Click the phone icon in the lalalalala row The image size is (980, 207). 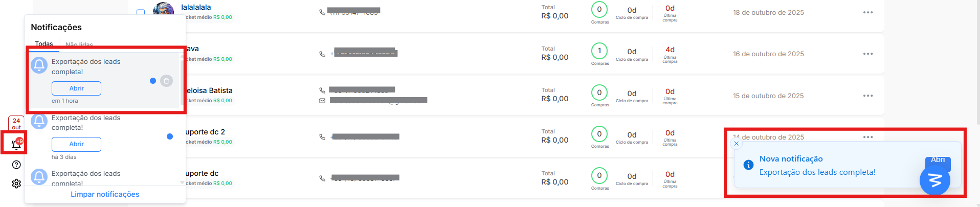point(322,12)
